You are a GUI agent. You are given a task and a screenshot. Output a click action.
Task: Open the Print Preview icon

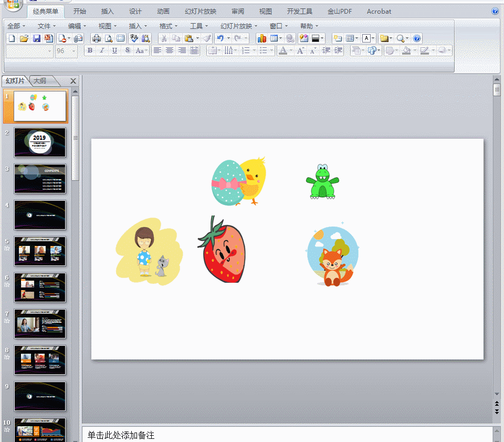[x=108, y=38]
